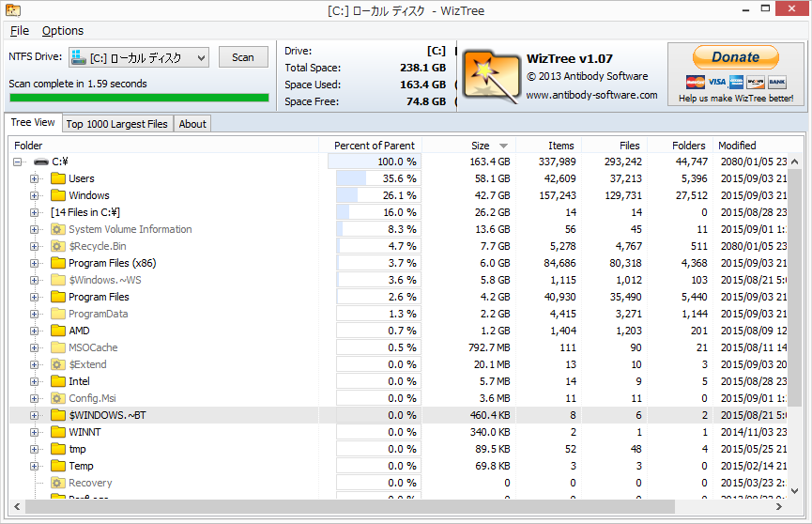This screenshot has height=524, width=812.
Task: Switch to Top 1000 Largest Files tab
Action: point(117,124)
